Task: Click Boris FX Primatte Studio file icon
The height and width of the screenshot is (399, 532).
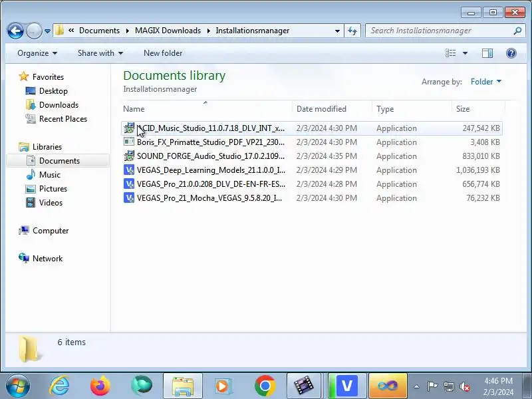Action: click(x=129, y=142)
